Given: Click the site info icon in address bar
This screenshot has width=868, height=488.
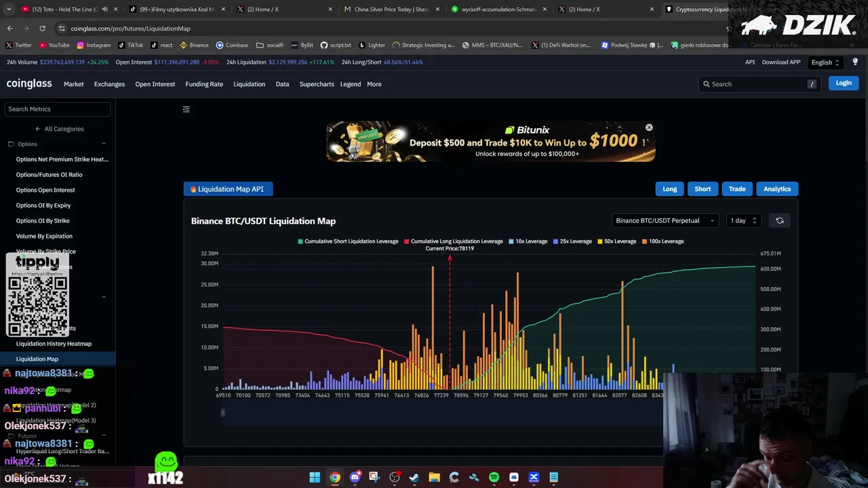Looking at the screenshot, I should click(62, 28).
